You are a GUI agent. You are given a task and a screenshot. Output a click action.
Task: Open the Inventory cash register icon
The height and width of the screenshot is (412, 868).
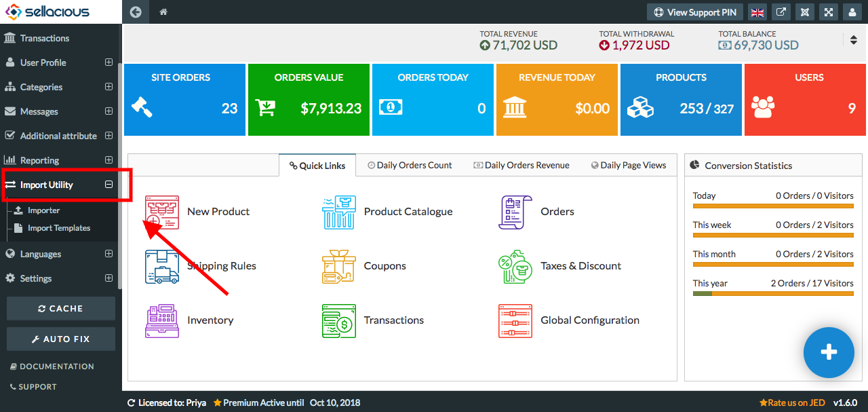[x=162, y=320]
